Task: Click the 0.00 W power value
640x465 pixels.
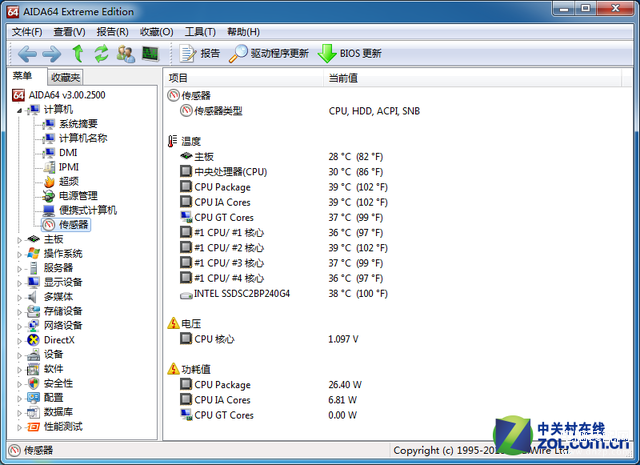Action: click(342, 415)
